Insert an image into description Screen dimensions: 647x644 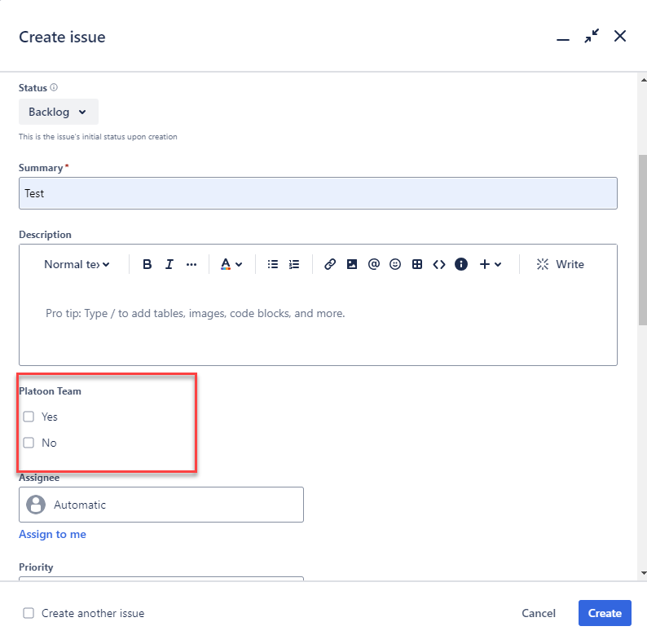click(x=351, y=264)
